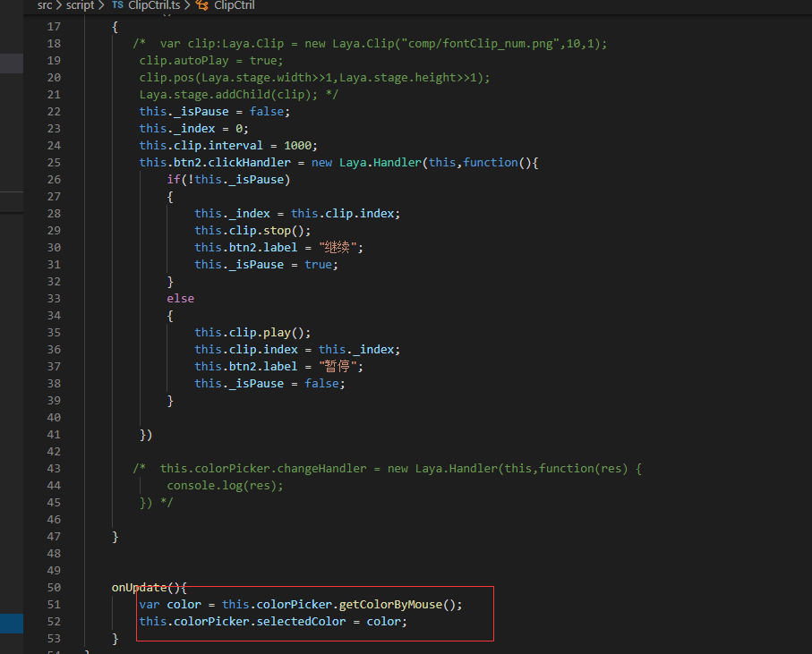
Task: Click the 'interval' property on line 24
Action: click(235, 146)
